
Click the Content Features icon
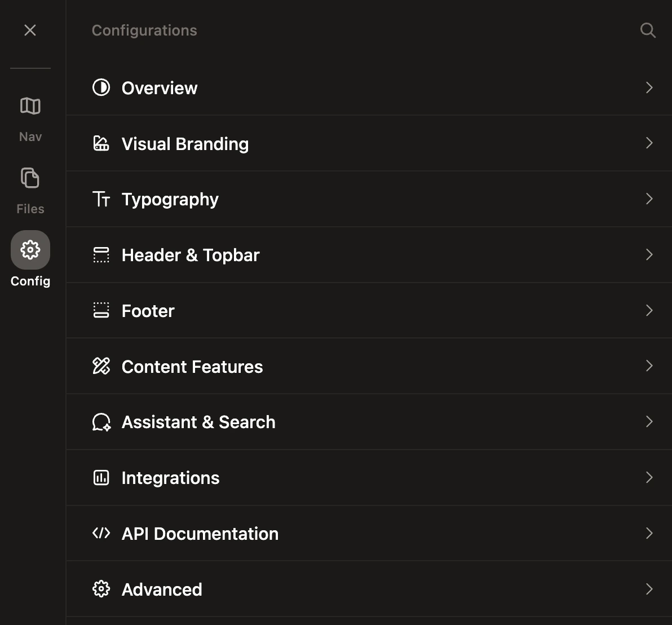tap(101, 366)
